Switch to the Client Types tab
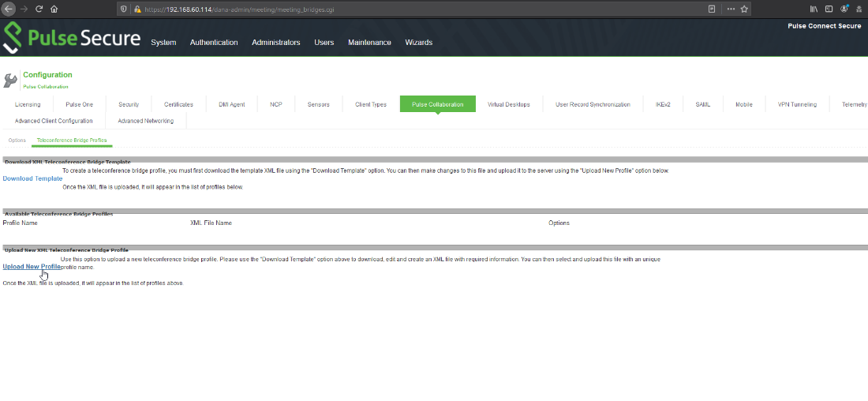The image size is (868, 401). pyautogui.click(x=371, y=104)
